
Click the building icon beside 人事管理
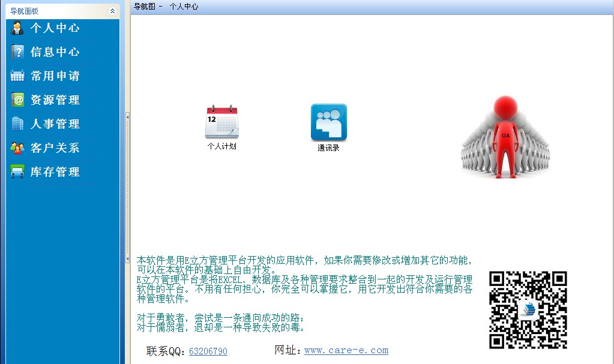17,124
